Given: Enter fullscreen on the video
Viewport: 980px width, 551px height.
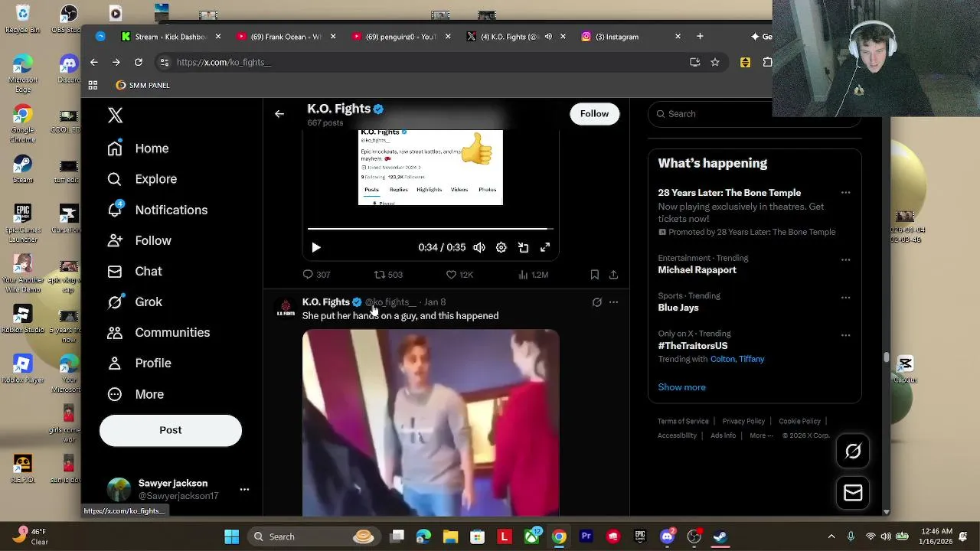Looking at the screenshot, I should coord(545,247).
